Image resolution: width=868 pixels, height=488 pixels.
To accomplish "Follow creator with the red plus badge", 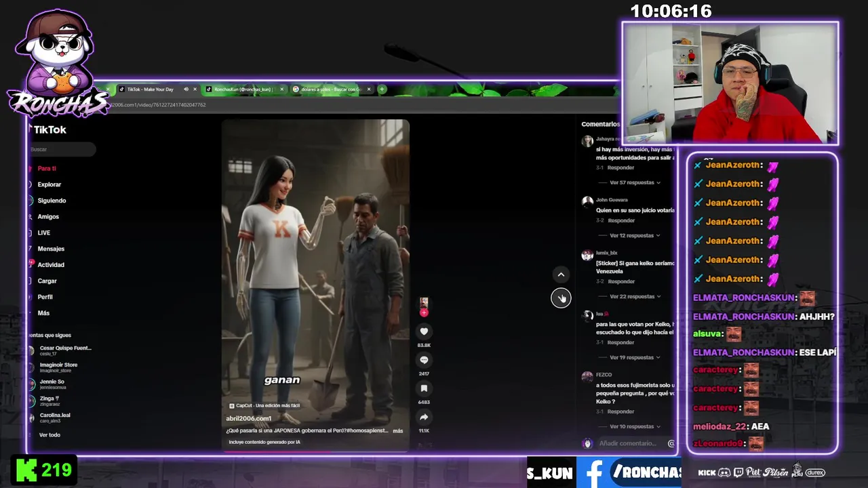I will click(424, 313).
